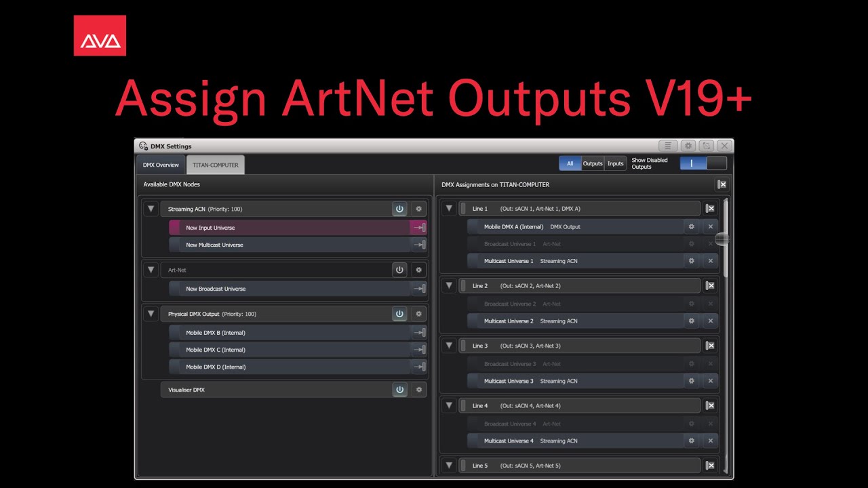Clear all assignments on Line 2
Viewport: 868px width, 488px height.
click(x=710, y=286)
